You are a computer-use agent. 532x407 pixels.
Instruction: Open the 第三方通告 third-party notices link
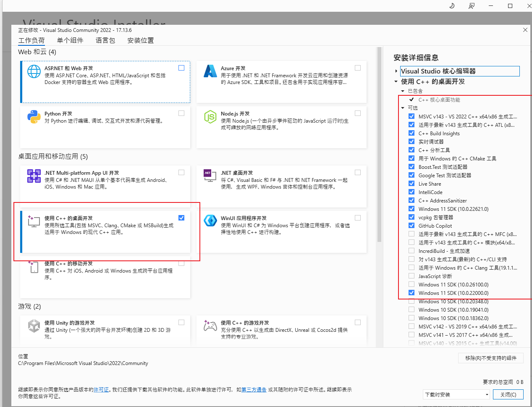254,390
